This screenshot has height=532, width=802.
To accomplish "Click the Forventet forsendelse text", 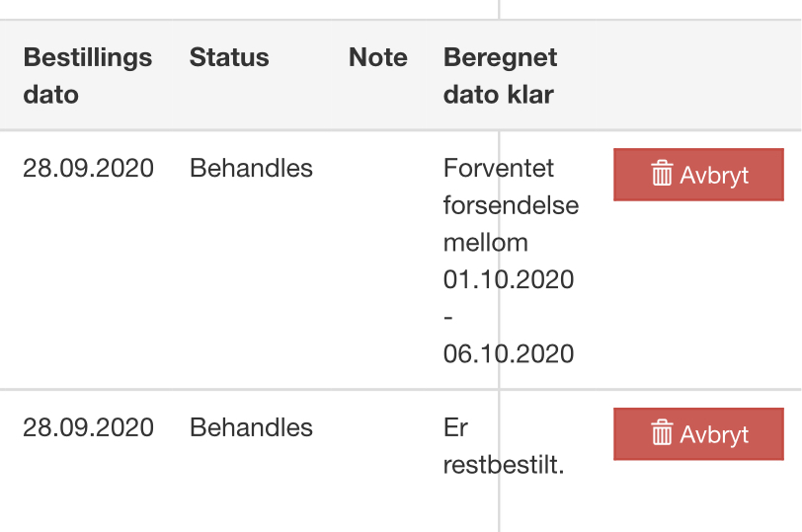I will coord(511,188).
